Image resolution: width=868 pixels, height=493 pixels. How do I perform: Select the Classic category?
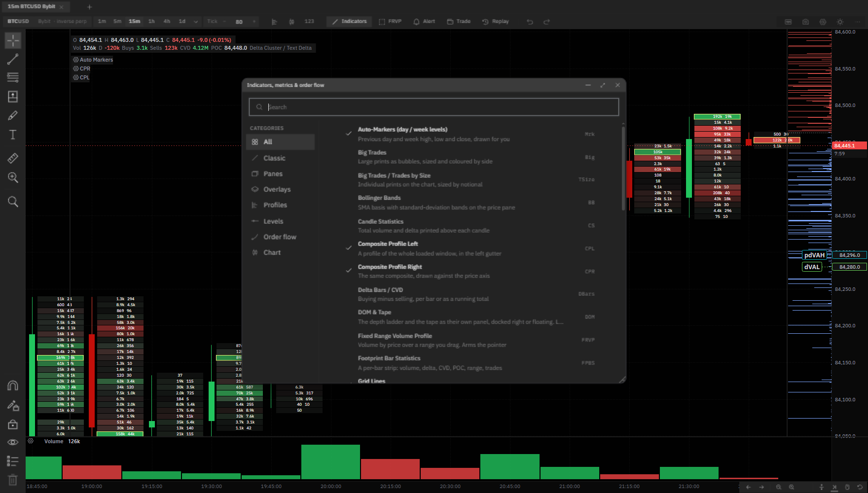280,158
